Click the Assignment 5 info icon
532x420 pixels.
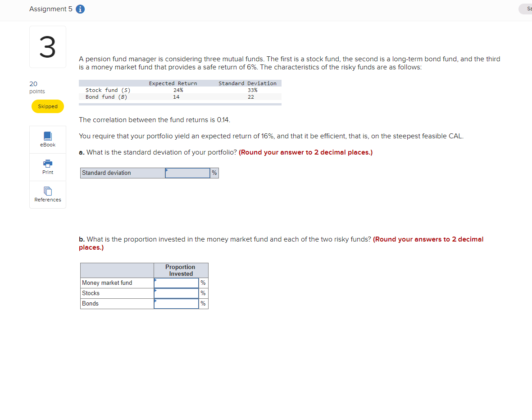(x=80, y=9)
